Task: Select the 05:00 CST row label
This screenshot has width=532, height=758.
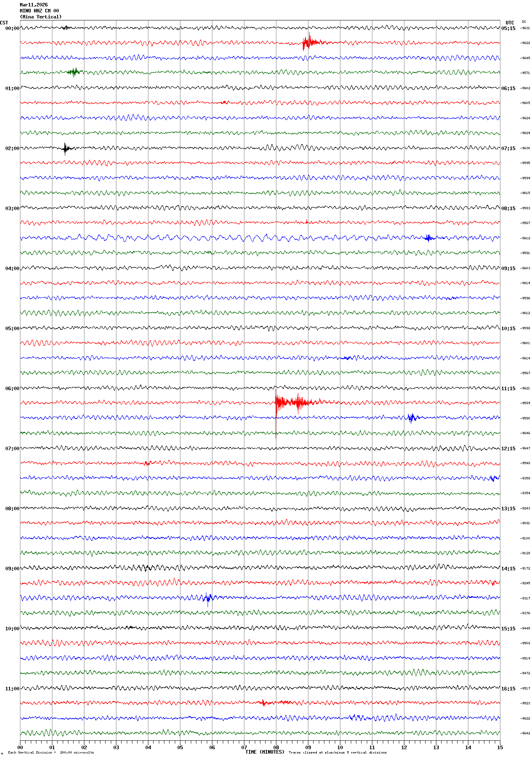Action: pyautogui.click(x=12, y=329)
